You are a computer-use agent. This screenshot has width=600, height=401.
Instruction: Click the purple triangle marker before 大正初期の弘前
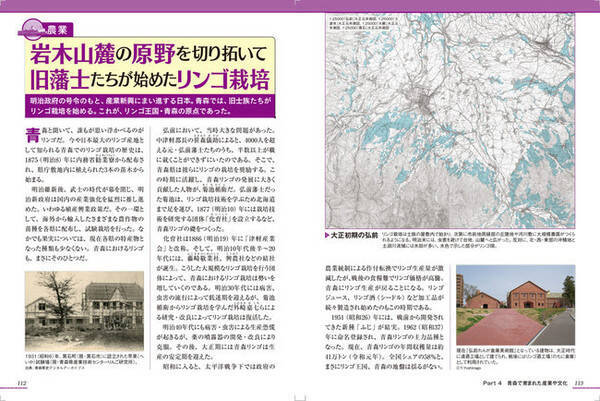pos(327,235)
